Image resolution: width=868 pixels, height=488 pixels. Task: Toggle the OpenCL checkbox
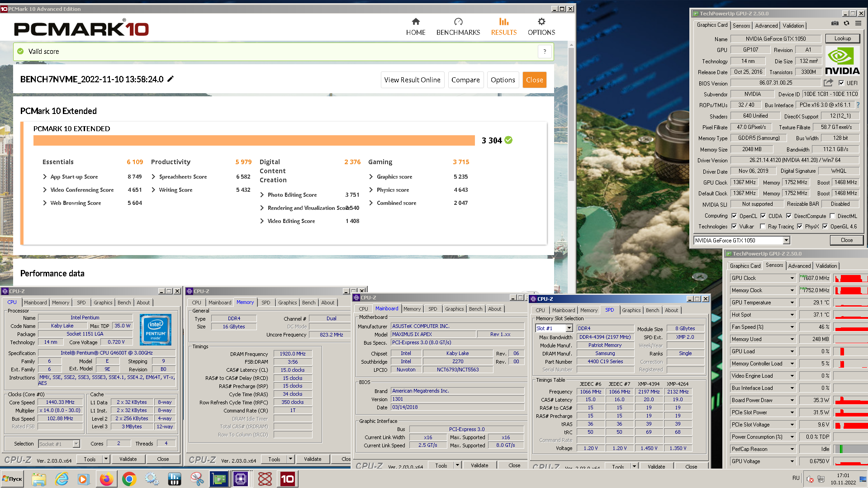click(x=734, y=216)
